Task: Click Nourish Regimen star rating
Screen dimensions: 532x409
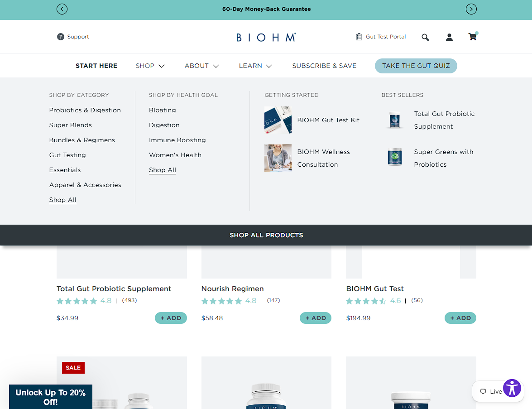Action: coord(221,301)
